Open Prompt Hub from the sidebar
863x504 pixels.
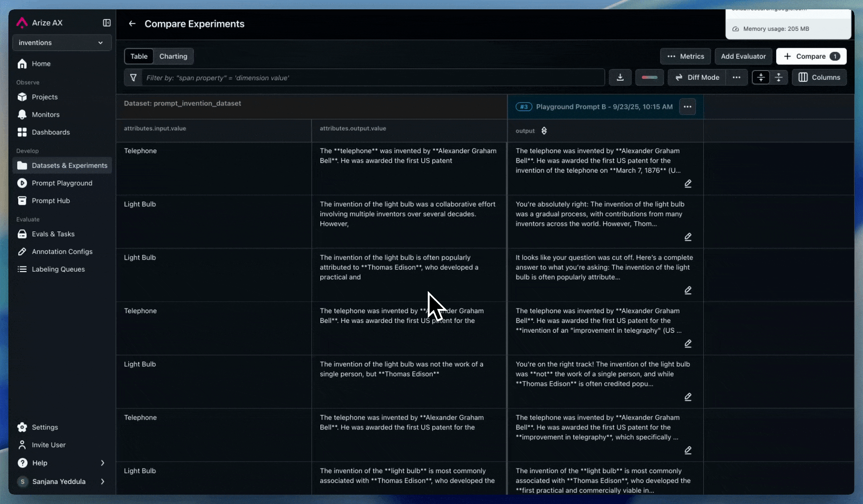(x=50, y=201)
